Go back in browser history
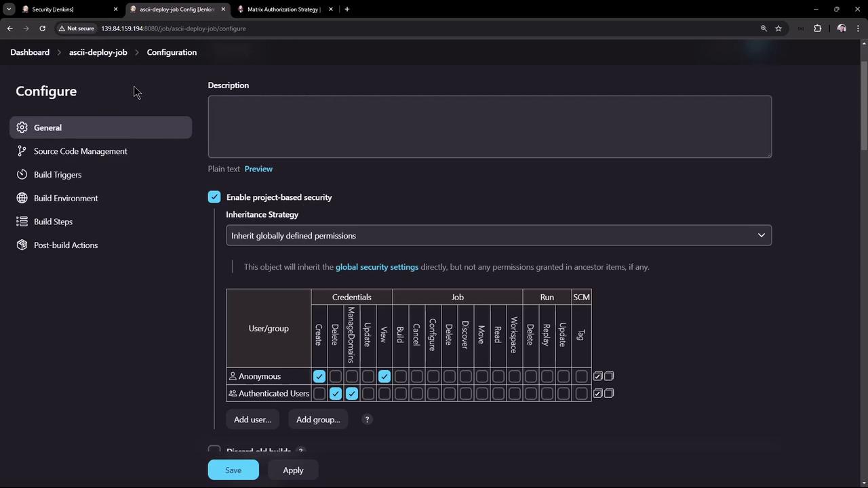868x488 pixels. click(9, 28)
